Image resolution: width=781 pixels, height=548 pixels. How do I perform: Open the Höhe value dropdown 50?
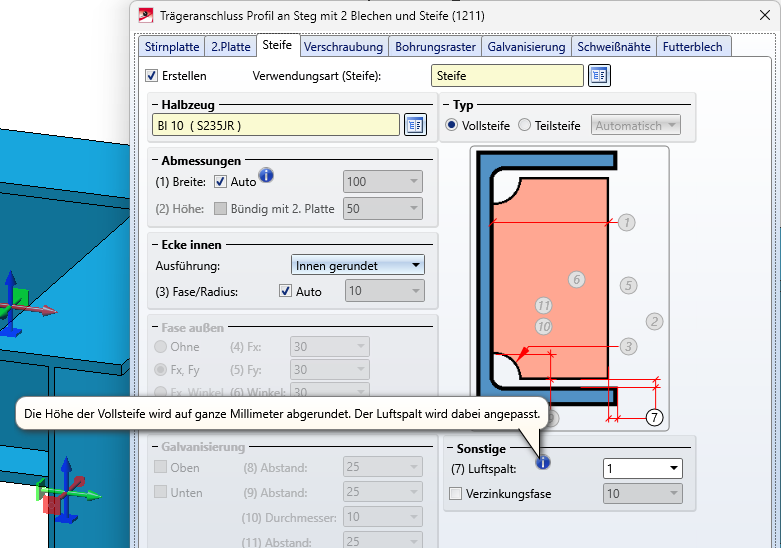(383, 208)
